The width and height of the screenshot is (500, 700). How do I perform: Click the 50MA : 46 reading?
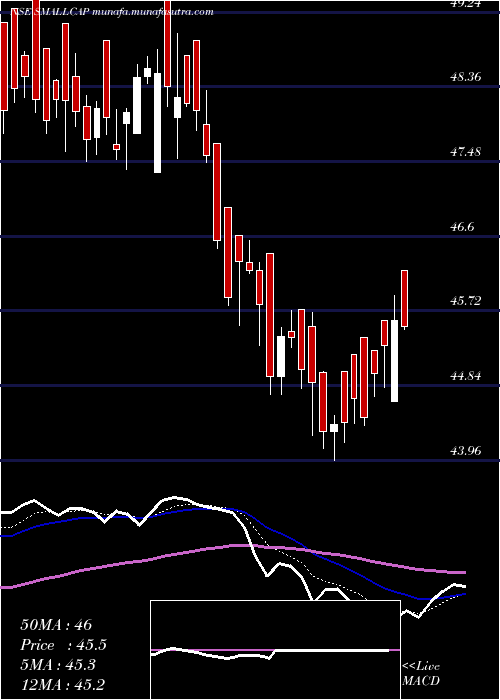(56, 625)
